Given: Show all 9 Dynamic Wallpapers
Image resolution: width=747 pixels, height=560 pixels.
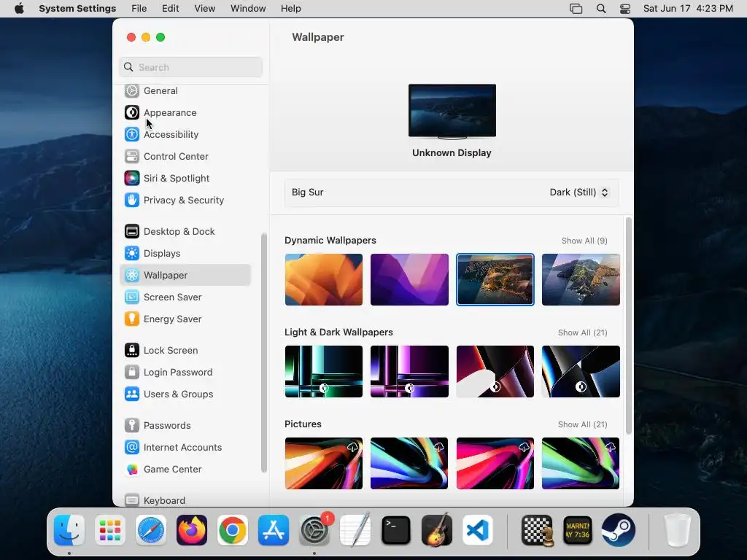Looking at the screenshot, I should [x=584, y=241].
